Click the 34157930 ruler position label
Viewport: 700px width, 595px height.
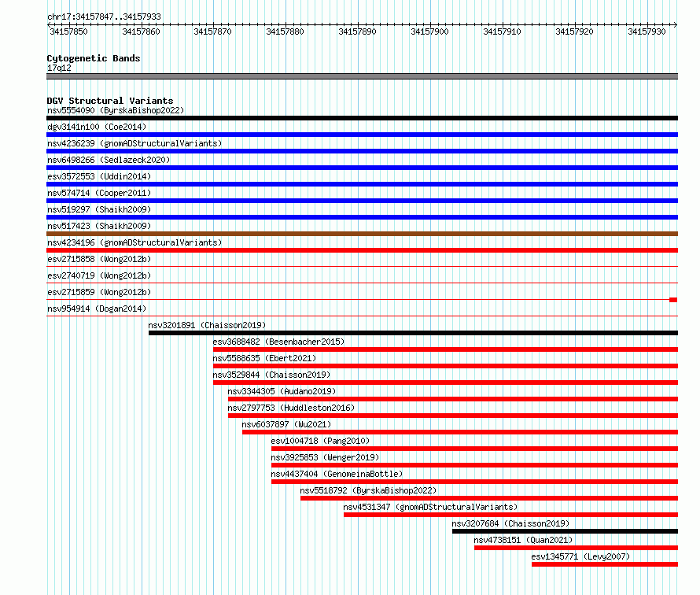[x=647, y=31]
